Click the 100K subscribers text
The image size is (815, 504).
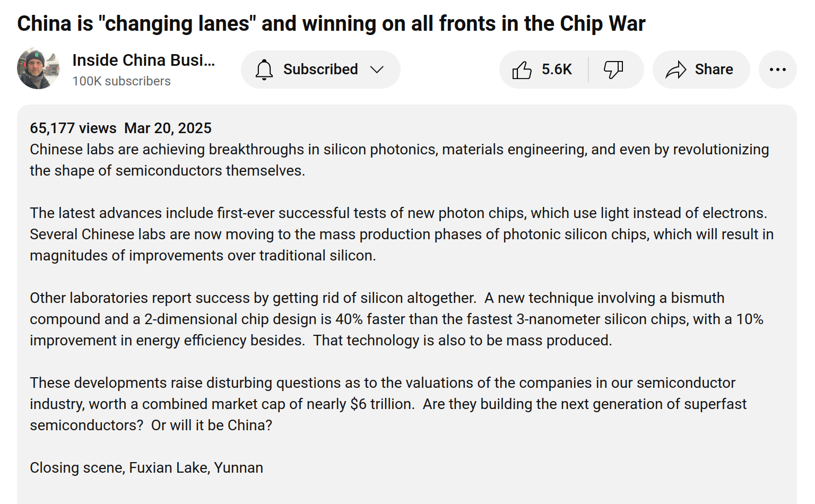coord(122,81)
